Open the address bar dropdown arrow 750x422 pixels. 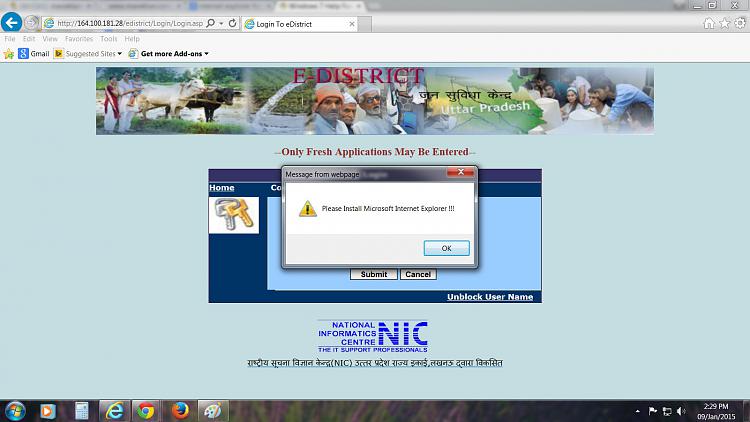(221, 23)
